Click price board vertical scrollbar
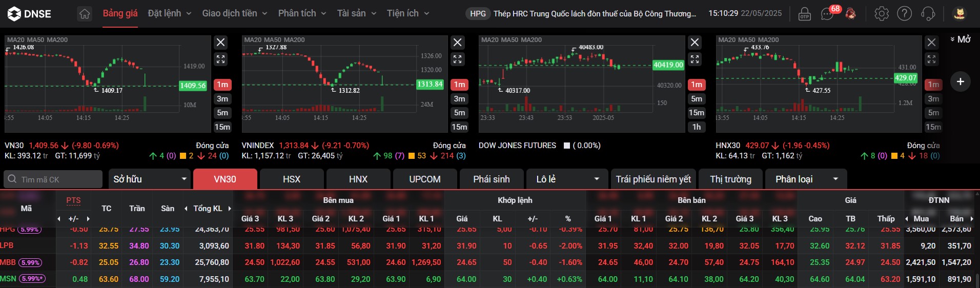The height and width of the screenshot is (288, 980). (x=977, y=281)
